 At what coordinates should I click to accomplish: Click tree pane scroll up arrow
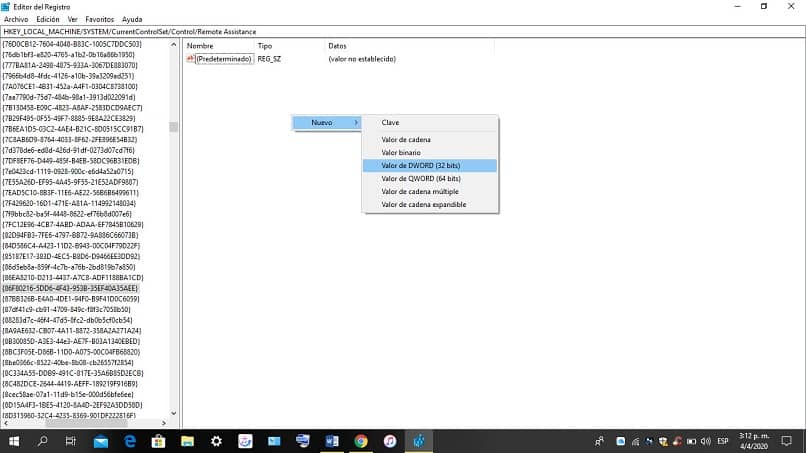(x=173, y=45)
